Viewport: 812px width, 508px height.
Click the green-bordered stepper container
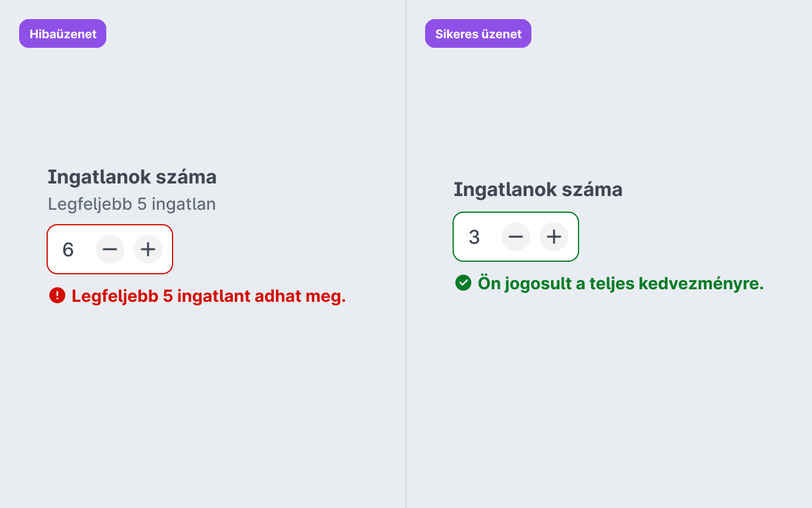click(516, 237)
